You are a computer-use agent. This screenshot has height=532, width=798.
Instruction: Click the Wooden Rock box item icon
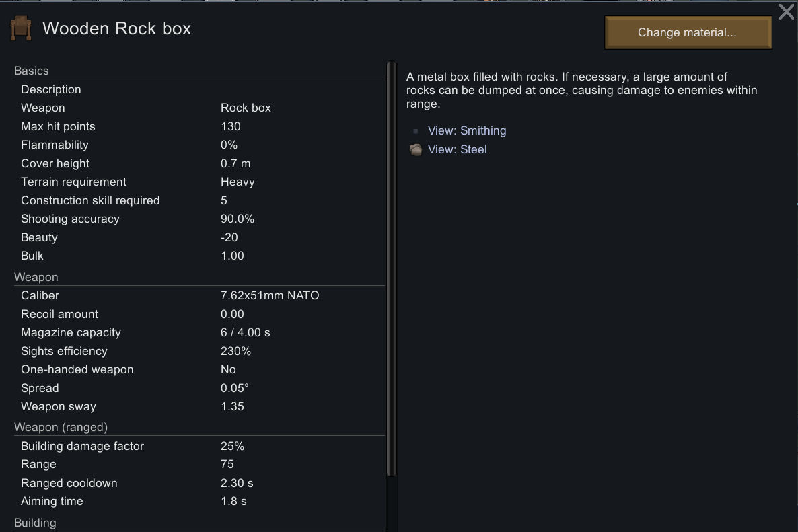pyautogui.click(x=21, y=29)
